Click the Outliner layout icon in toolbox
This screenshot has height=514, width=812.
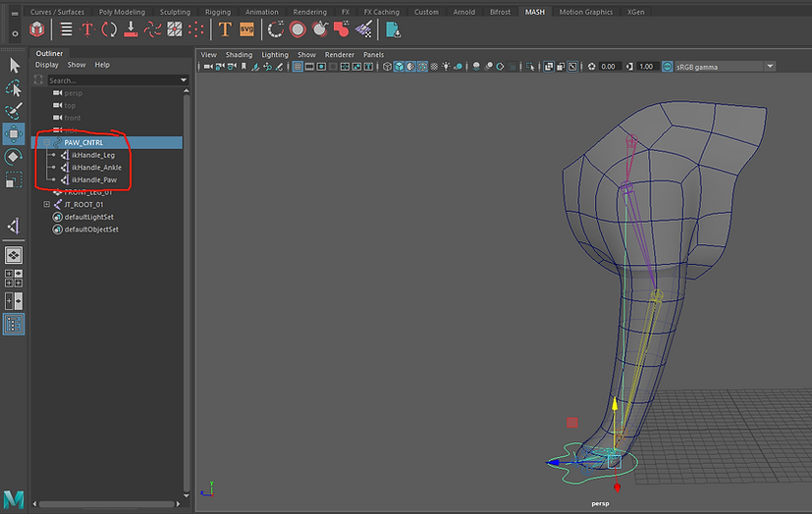point(14,325)
